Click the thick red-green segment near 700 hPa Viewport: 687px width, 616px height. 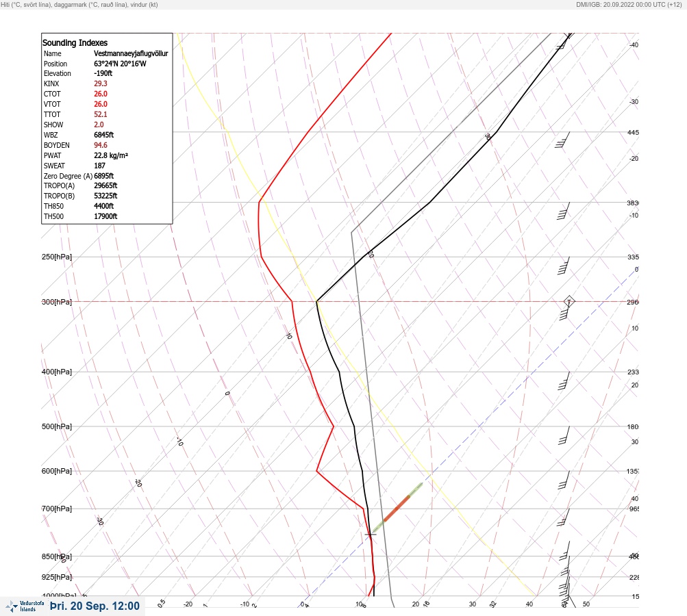397,509
